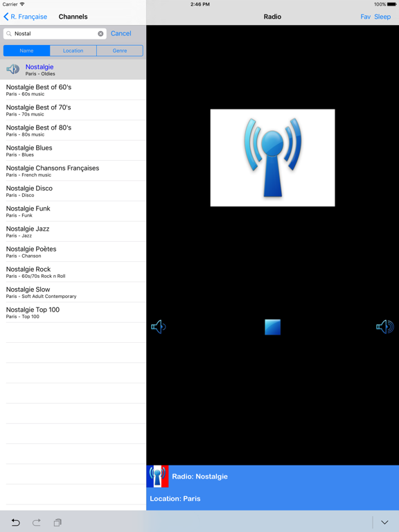Open Nostalgie Chansons Françaises channel
Screen dimensions: 399x532
[x=73, y=170]
